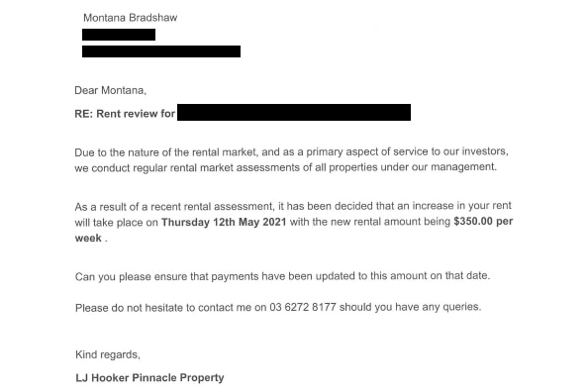Click the recipient name Montana Bradshaw

130,18
